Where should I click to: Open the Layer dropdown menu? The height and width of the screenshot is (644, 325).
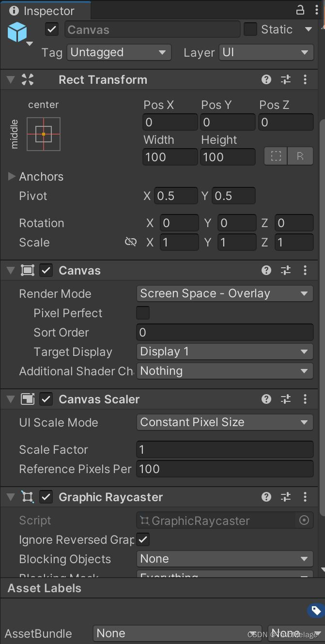click(x=265, y=52)
